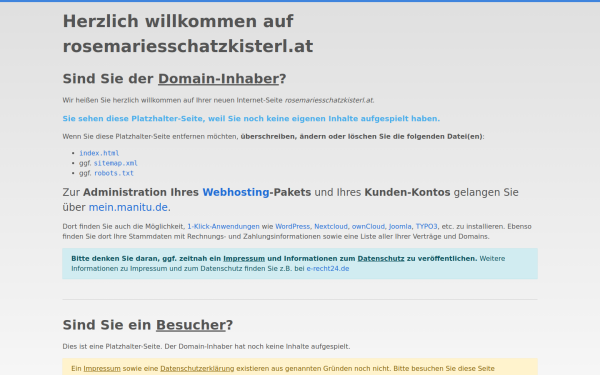The width and height of the screenshot is (600, 375).
Task: Click the underlined Domain-Inhaber heading word
Action: 218,79
